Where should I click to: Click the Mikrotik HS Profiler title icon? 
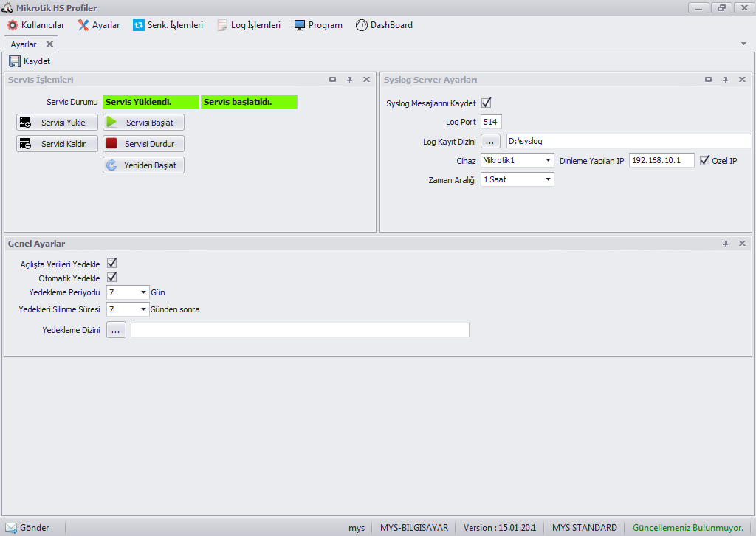point(7,7)
